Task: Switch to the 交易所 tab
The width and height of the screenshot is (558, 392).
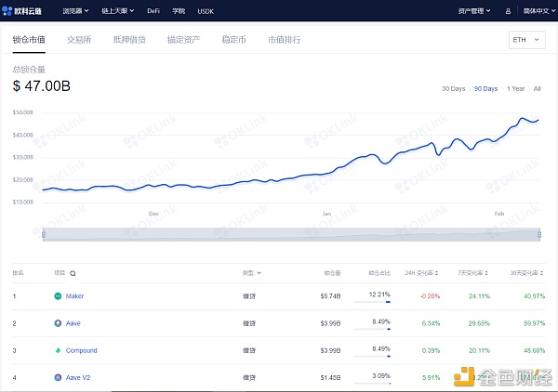Action: 79,39
